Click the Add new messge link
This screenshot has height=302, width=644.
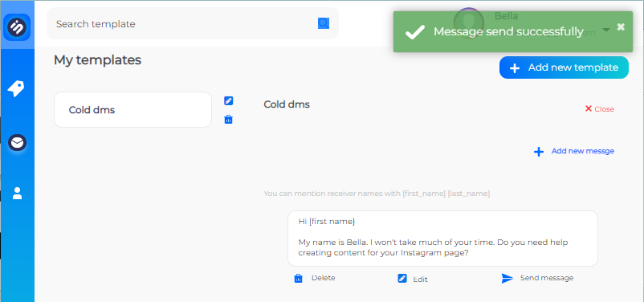point(574,151)
